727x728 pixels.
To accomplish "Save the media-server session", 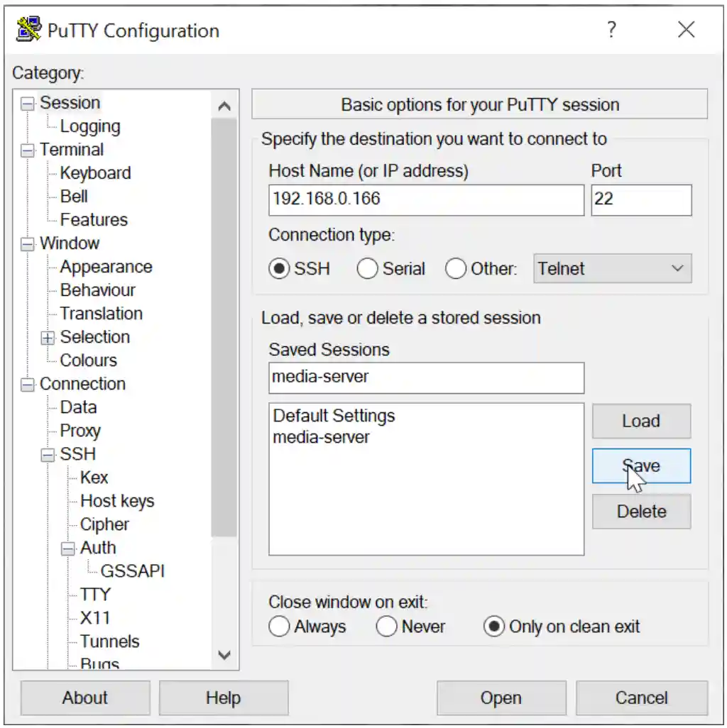I will coord(640,466).
